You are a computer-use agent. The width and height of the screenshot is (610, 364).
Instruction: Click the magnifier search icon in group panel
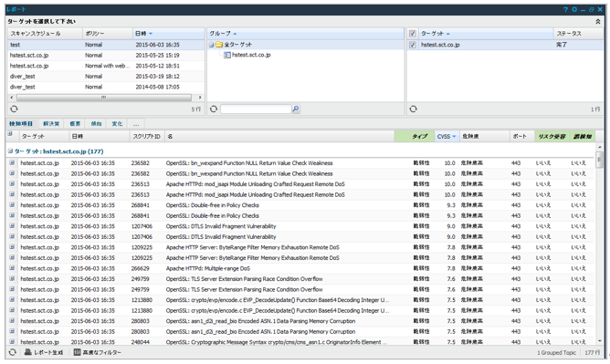click(x=296, y=109)
